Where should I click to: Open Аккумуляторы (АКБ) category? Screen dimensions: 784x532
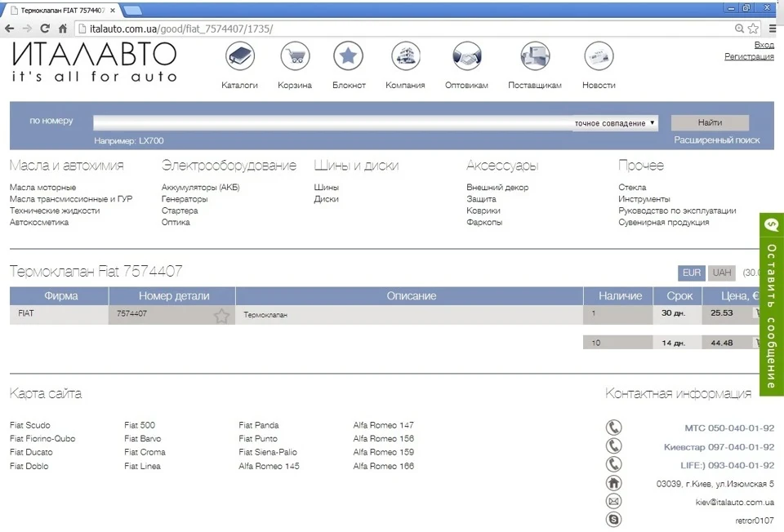pos(201,188)
